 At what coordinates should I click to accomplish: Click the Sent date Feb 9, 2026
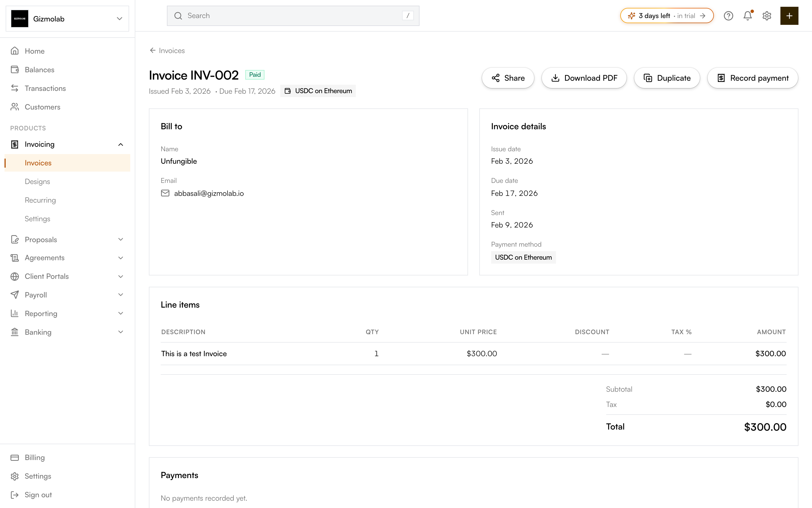[512, 225]
